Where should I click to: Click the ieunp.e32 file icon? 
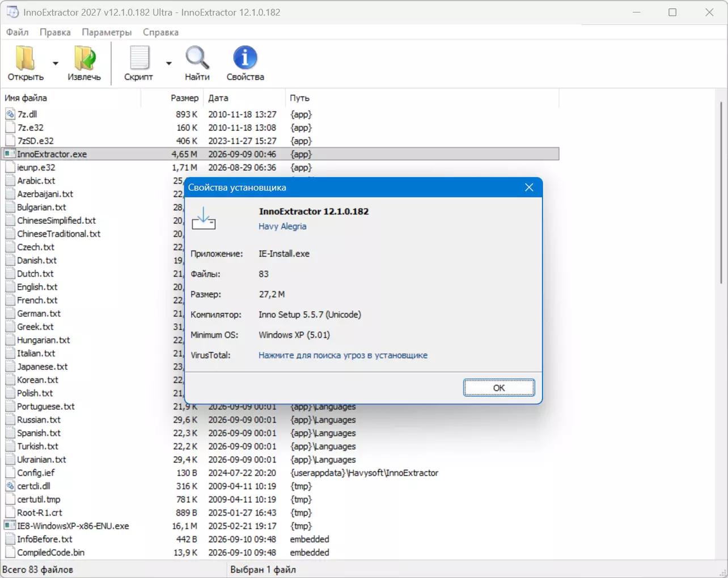tap(10, 168)
